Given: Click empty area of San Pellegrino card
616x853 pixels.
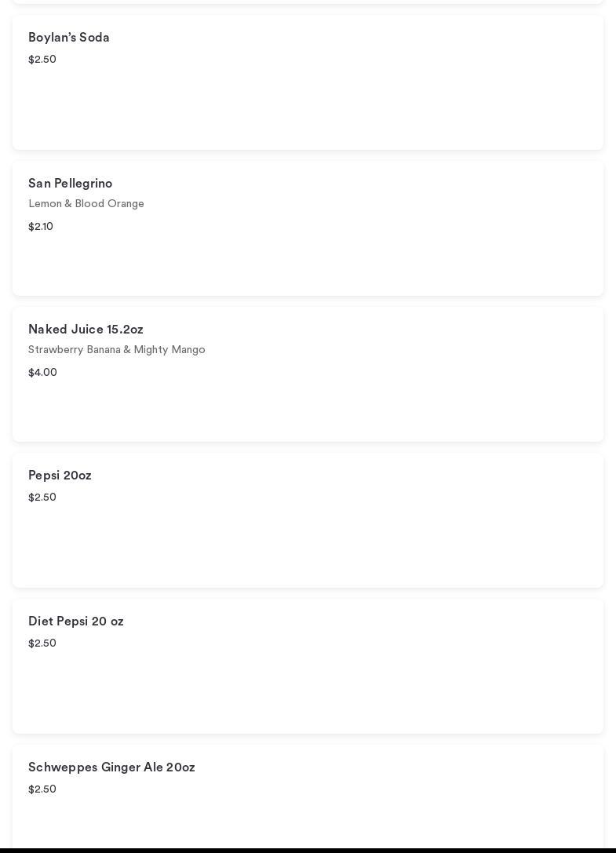Looking at the screenshot, I should (353, 251).
